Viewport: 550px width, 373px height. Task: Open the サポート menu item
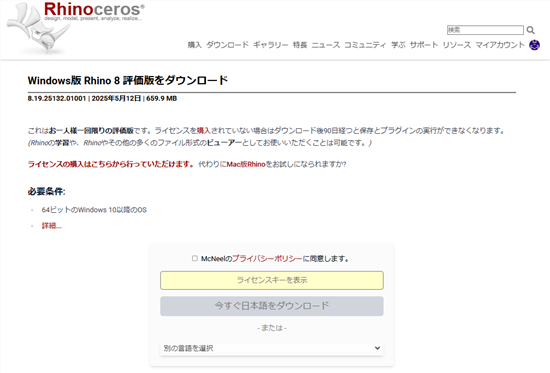[x=424, y=45]
